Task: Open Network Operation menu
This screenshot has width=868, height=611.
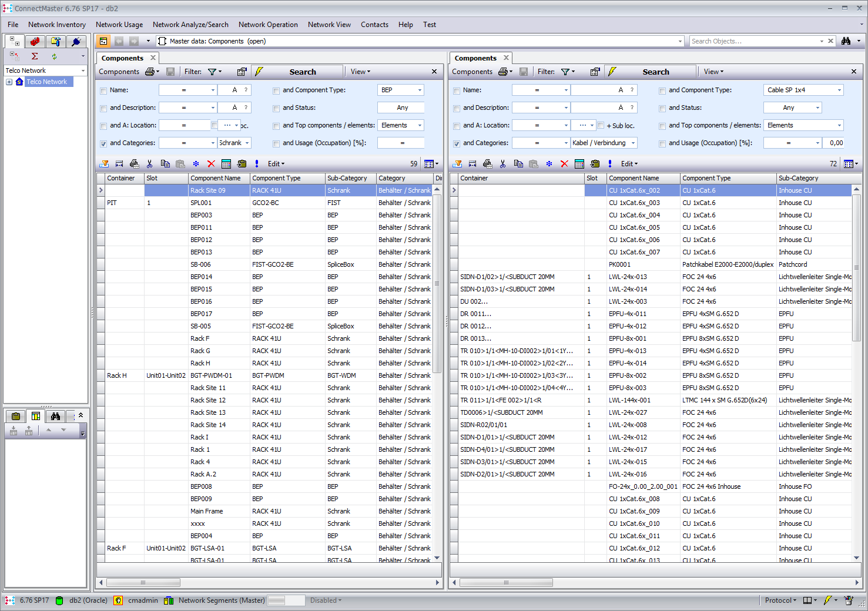Action: 268,25
